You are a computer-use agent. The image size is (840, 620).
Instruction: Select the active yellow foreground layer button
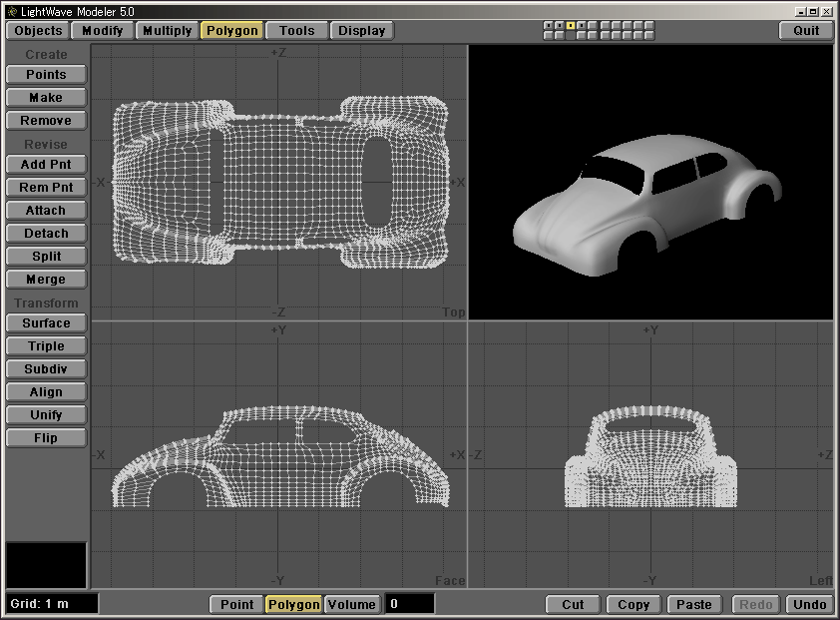(x=571, y=25)
